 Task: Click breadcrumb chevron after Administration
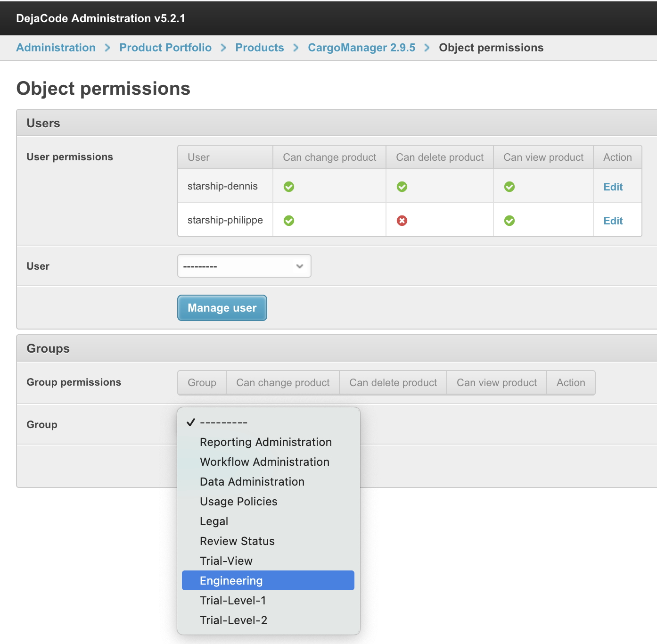pyautogui.click(x=107, y=48)
